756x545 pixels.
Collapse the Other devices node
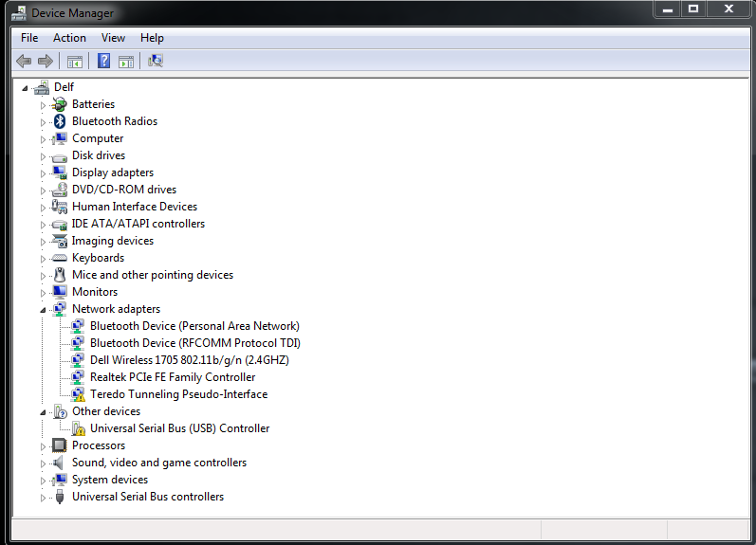[43, 412]
